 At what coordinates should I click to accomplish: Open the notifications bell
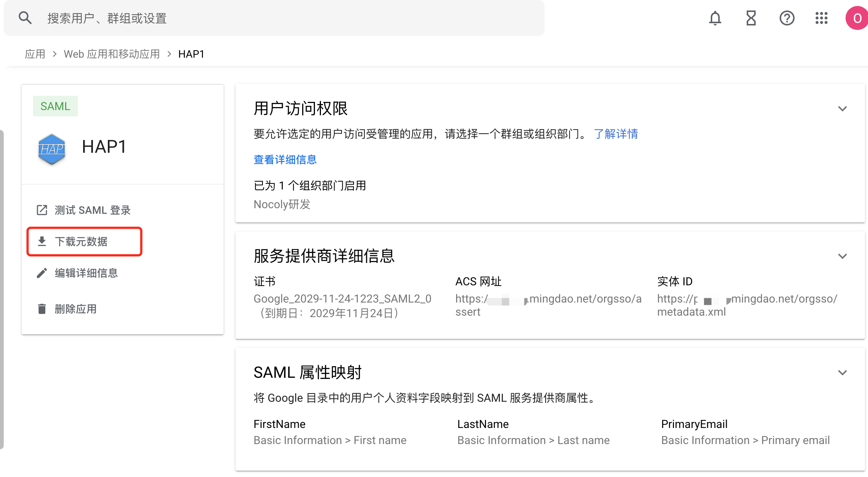coord(715,18)
